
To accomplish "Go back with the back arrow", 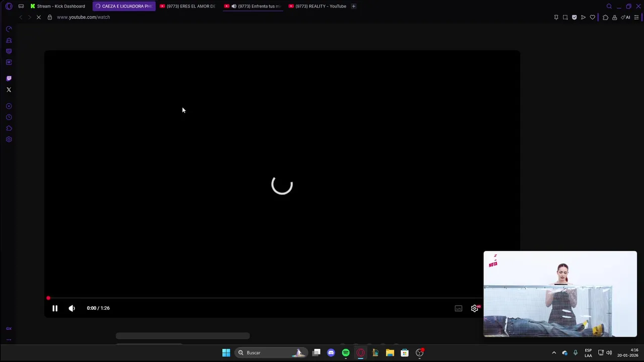I will pyautogui.click(x=21, y=17).
